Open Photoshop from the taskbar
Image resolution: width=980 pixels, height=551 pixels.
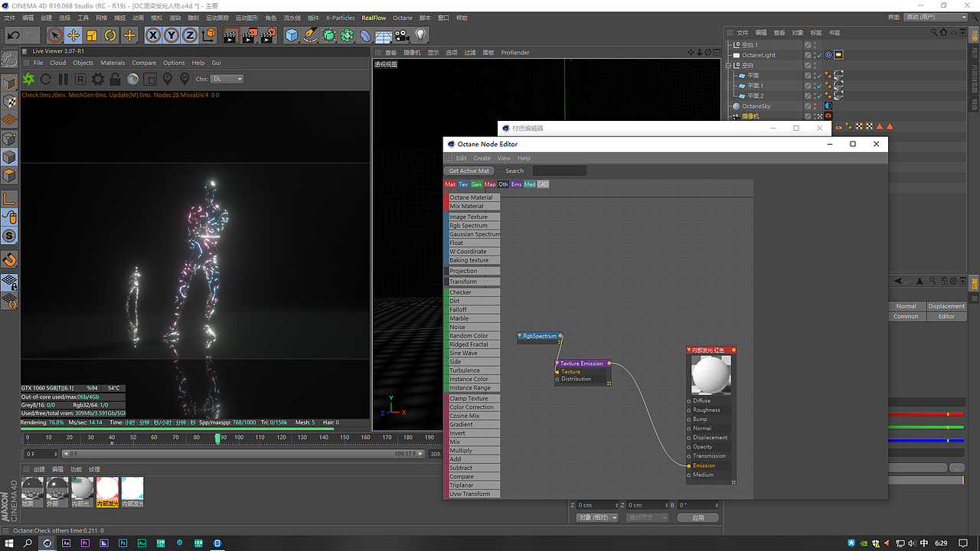pyautogui.click(x=122, y=543)
